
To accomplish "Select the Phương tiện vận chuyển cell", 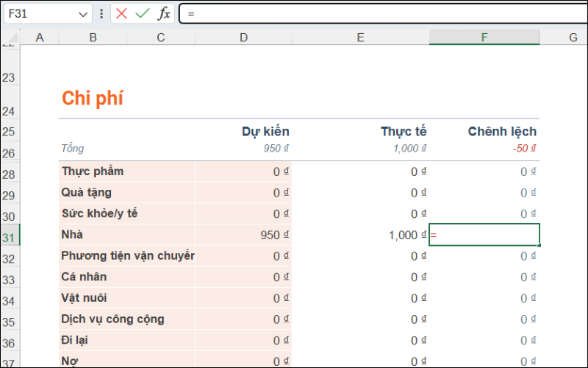I will click(x=127, y=256).
